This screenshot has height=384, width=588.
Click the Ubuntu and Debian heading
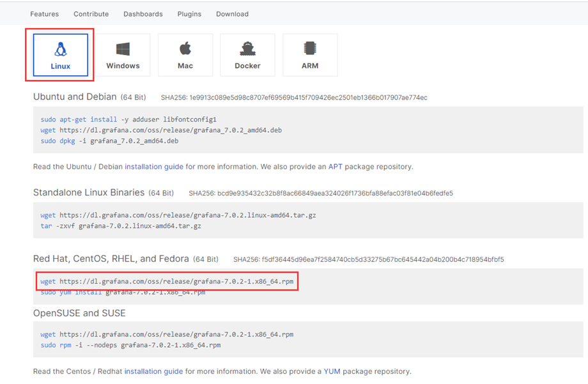coord(75,96)
